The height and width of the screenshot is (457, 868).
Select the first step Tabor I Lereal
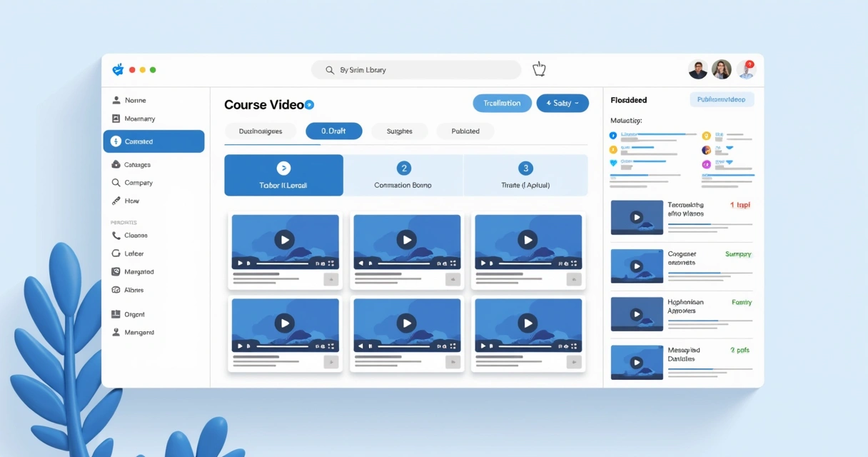[283, 175]
